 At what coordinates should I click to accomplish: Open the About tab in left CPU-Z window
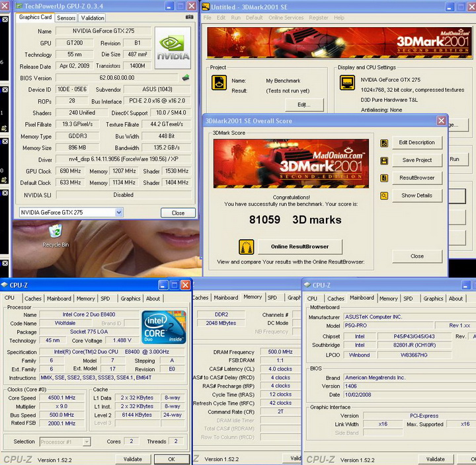(x=153, y=299)
